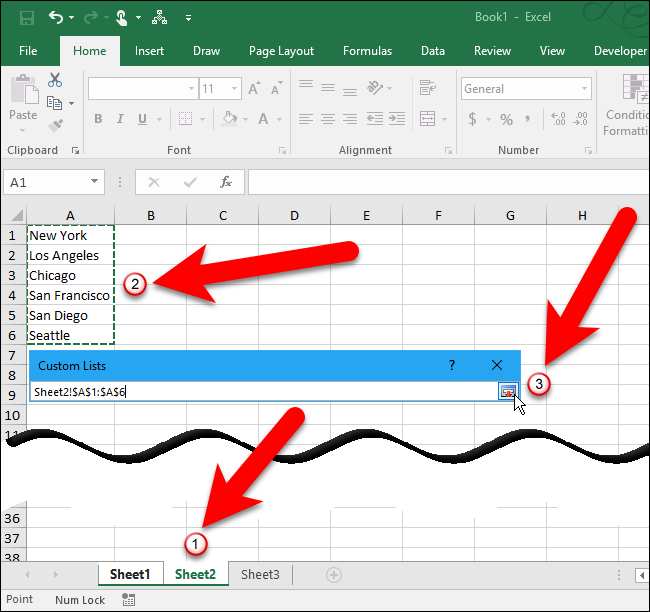Click the Bottom Align icon

pyautogui.click(x=350, y=90)
